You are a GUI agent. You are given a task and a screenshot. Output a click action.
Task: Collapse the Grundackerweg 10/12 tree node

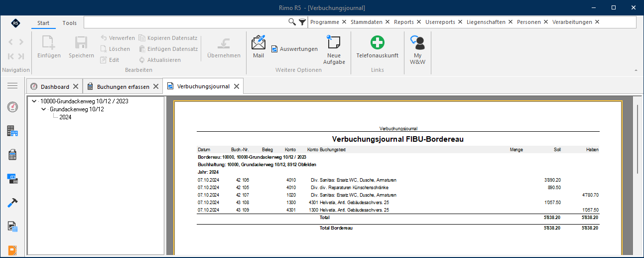point(44,109)
